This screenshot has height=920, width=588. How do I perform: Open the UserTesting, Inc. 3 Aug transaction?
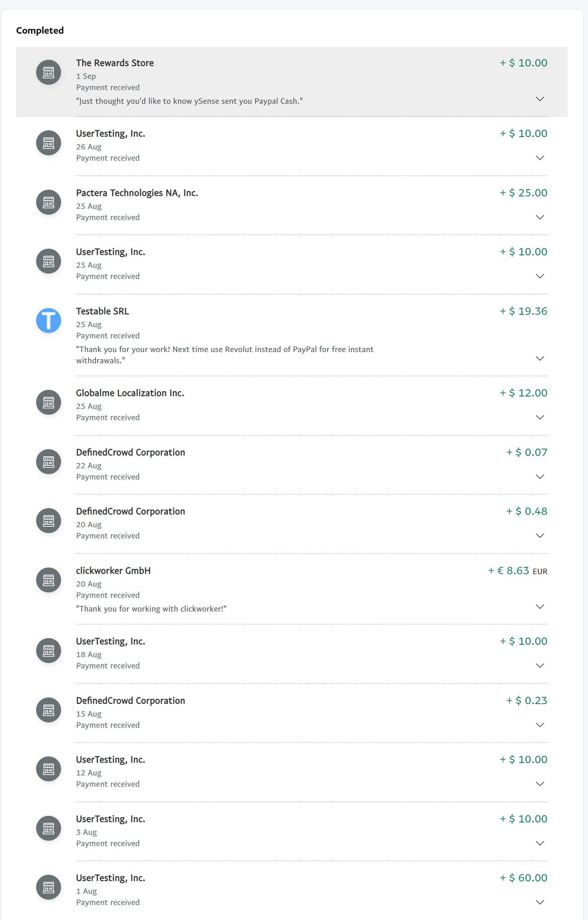(x=292, y=832)
